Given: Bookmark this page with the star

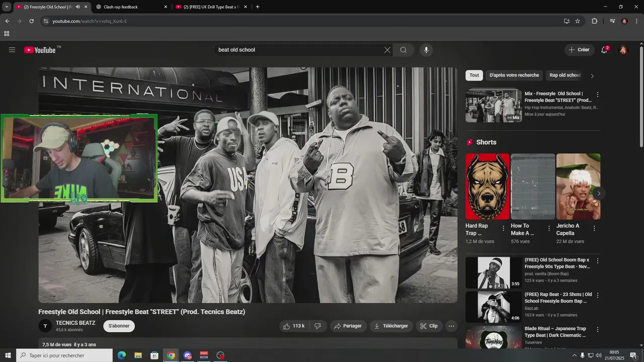Looking at the screenshot, I should tap(578, 21).
